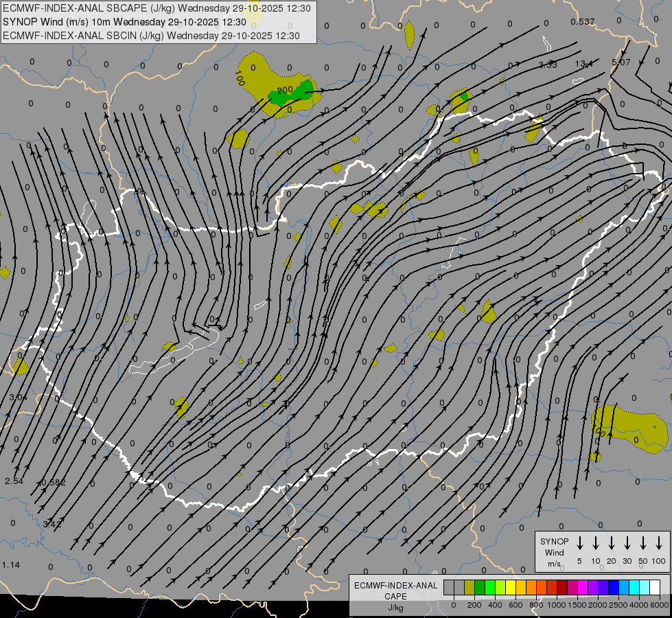Image resolution: width=672 pixels, height=618 pixels.
Task: Select the bright green CAPE legend swatch
Action: 490,587
